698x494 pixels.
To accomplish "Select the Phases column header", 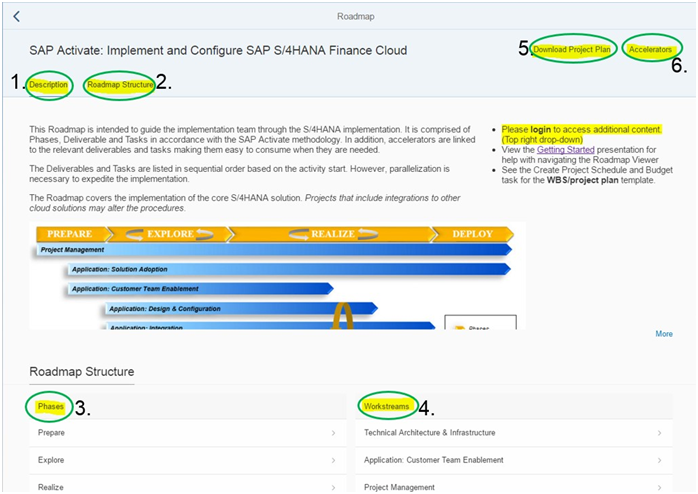I will pos(50,406).
